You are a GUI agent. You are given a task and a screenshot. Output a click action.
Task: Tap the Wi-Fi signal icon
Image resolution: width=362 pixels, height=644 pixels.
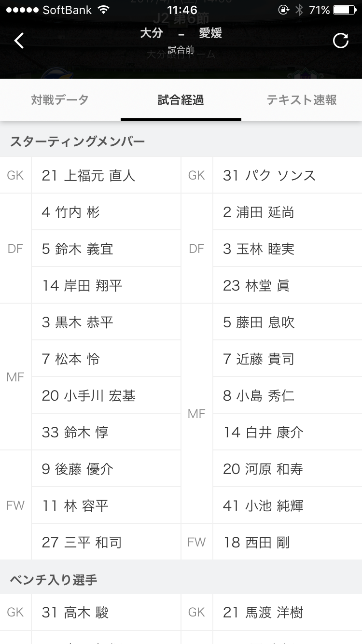point(103,10)
